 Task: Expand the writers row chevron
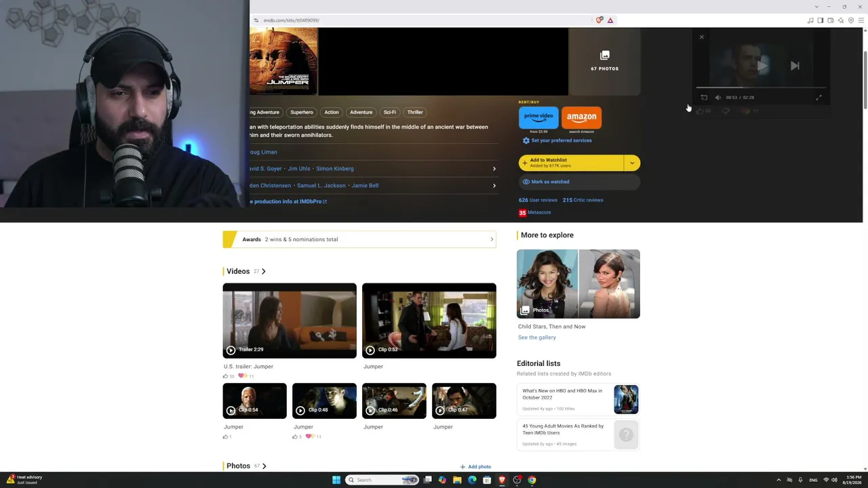tap(494, 169)
